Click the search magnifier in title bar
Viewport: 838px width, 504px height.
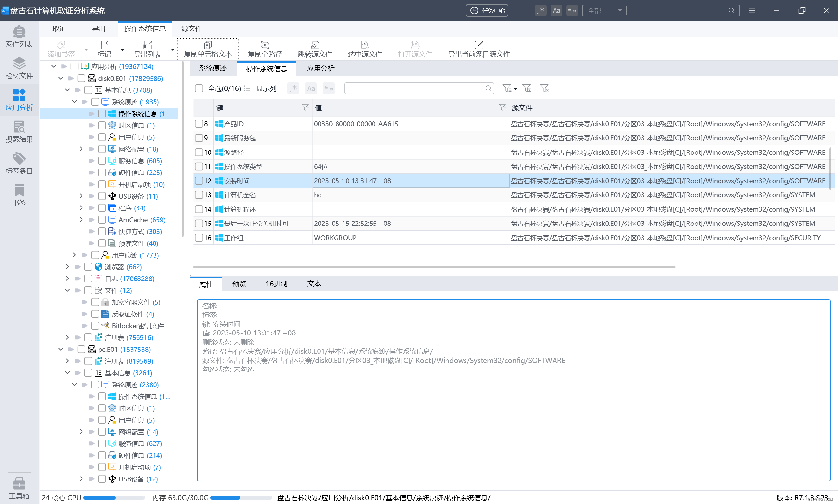click(731, 10)
